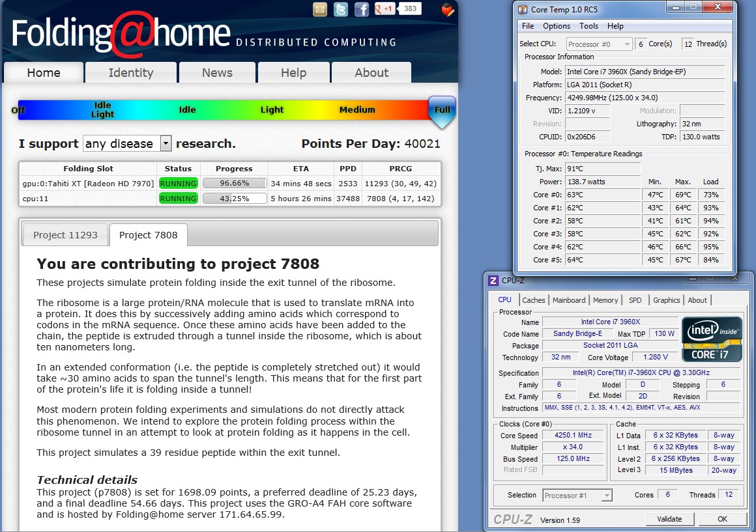Open Core Temp Options menu
This screenshot has width=756, height=532.
coord(557,26)
